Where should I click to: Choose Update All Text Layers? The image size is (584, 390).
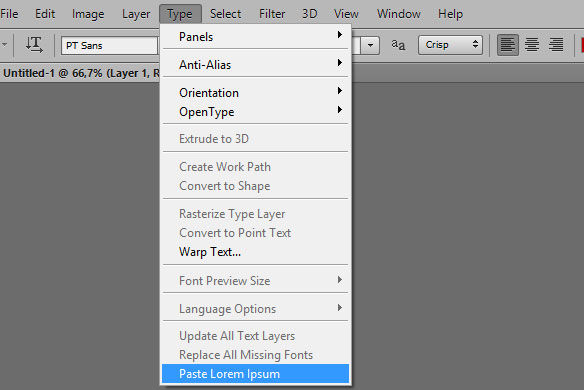256,336
